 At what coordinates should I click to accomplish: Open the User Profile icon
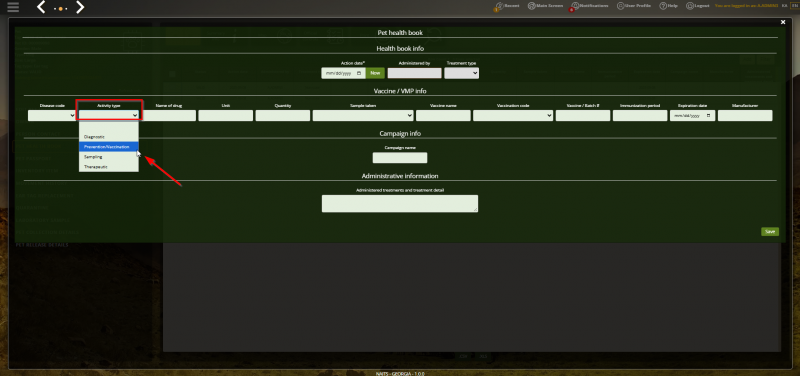[x=620, y=6]
